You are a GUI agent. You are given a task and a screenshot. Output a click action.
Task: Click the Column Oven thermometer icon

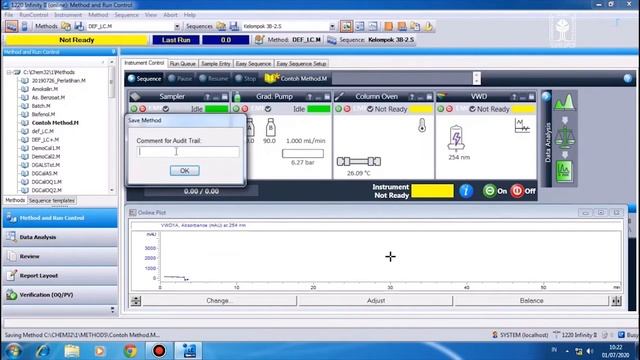[422, 126]
